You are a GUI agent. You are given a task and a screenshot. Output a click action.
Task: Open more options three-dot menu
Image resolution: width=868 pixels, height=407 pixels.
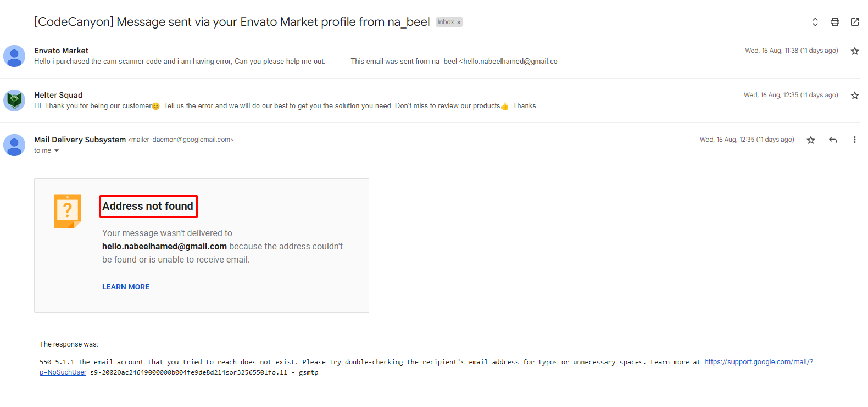(x=854, y=140)
